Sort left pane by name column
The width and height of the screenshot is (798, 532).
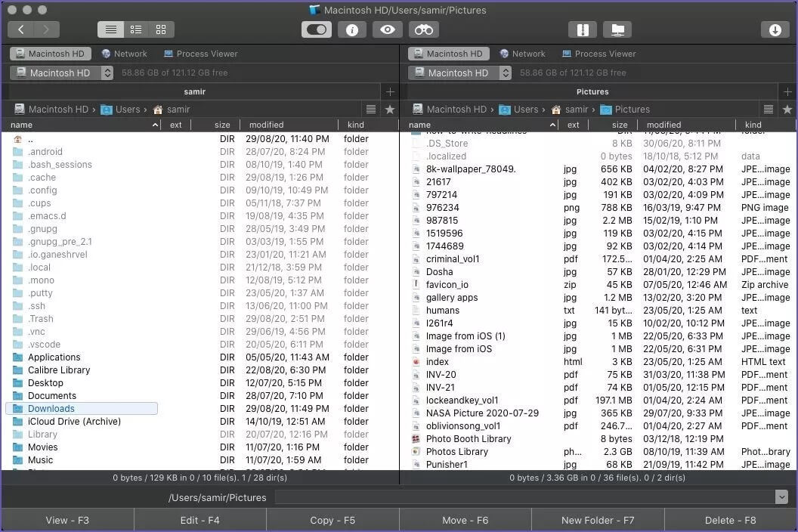82,125
